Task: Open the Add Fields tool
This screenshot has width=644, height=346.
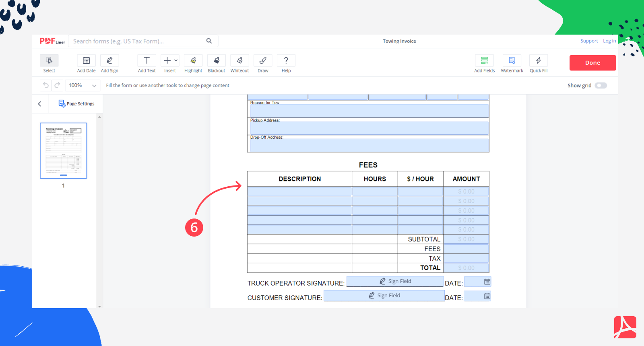Action: [x=485, y=64]
